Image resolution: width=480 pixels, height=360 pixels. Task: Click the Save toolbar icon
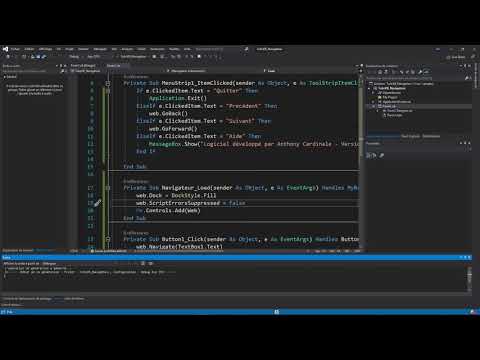(x=38, y=57)
